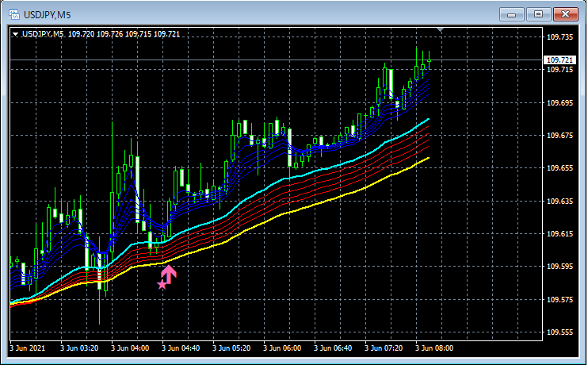Minimize the USDJPY,M5 chart window
588x365 pixels.
(x=511, y=14)
